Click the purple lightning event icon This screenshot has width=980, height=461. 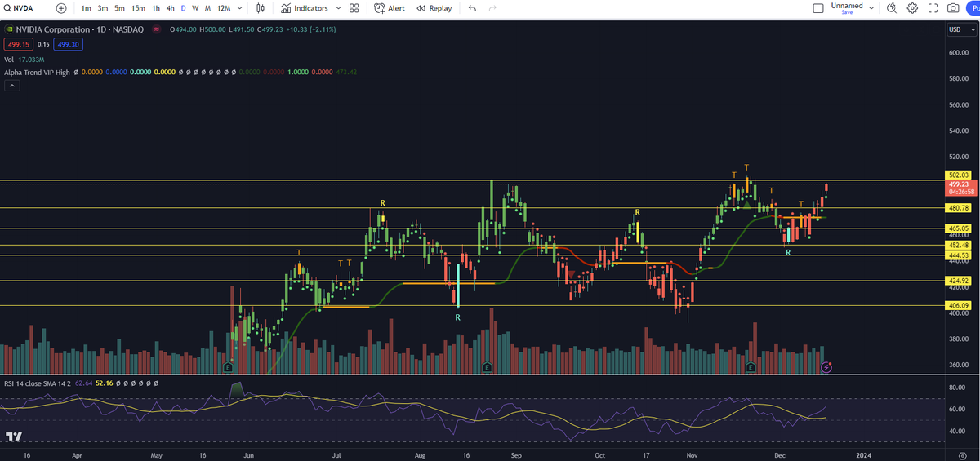pos(826,368)
